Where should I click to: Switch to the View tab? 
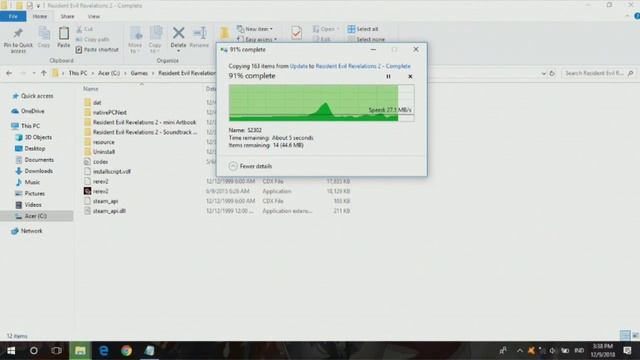pos(93,16)
